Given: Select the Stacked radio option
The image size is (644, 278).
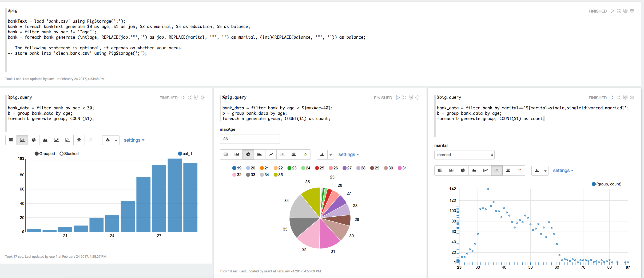Looking at the screenshot, I should coord(62,154).
